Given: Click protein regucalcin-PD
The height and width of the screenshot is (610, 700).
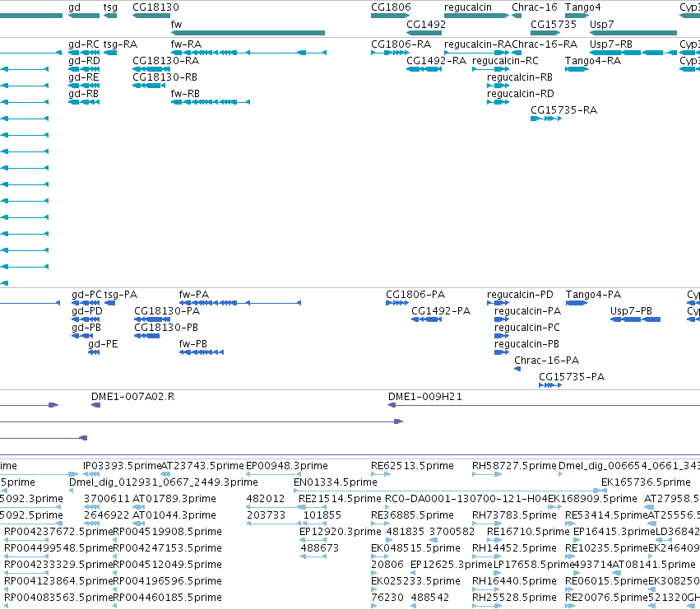Looking at the screenshot, I should [x=498, y=303].
